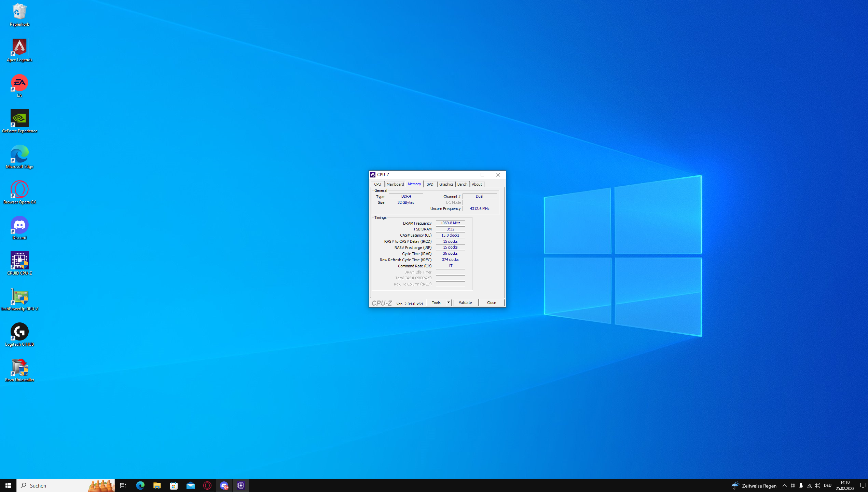Open the volume control in system tray
The height and width of the screenshot is (492, 868).
point(817,485)
